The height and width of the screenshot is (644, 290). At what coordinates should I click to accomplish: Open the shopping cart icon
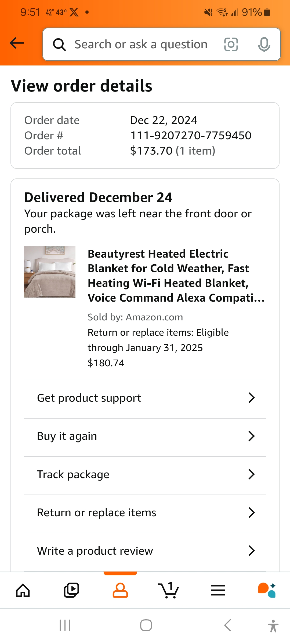[168, 590]
